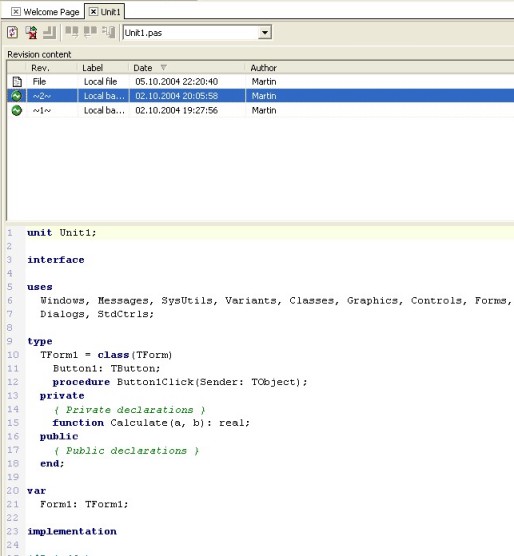Open the Unit1.pas file dropdown arrow
Viewport: 514px width, 556px height.
tap(264, 33)
